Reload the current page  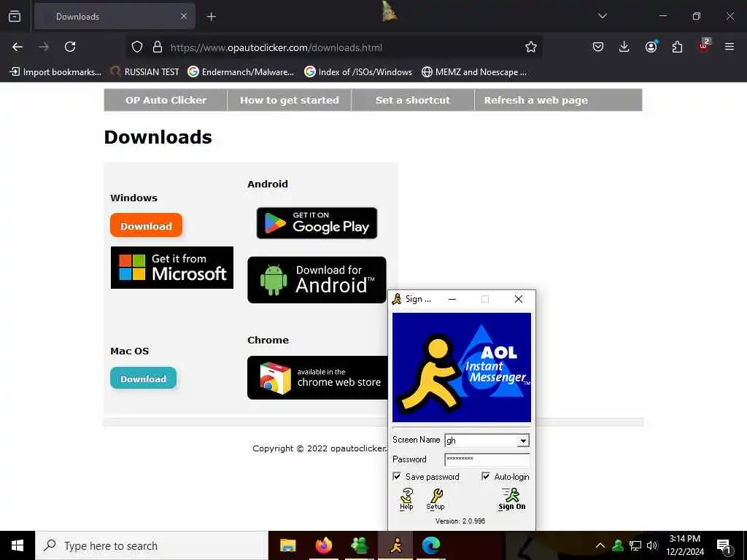70,47
